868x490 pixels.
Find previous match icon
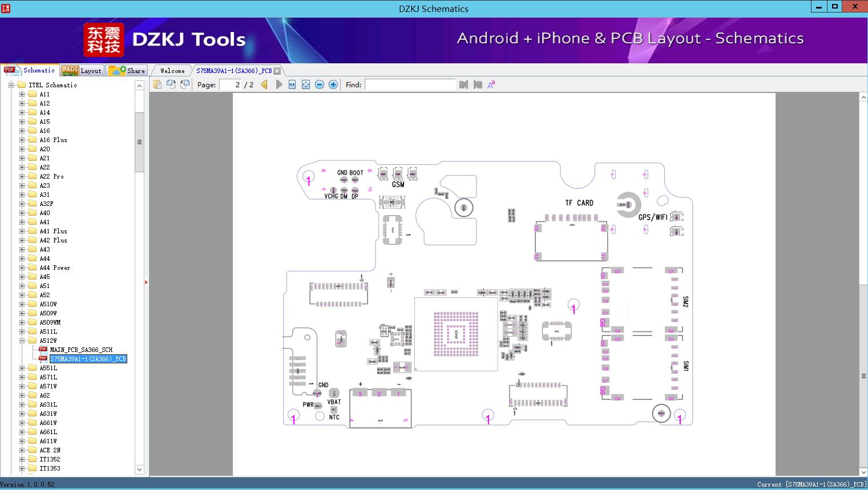pyautogui.click(x=463, y=84)
